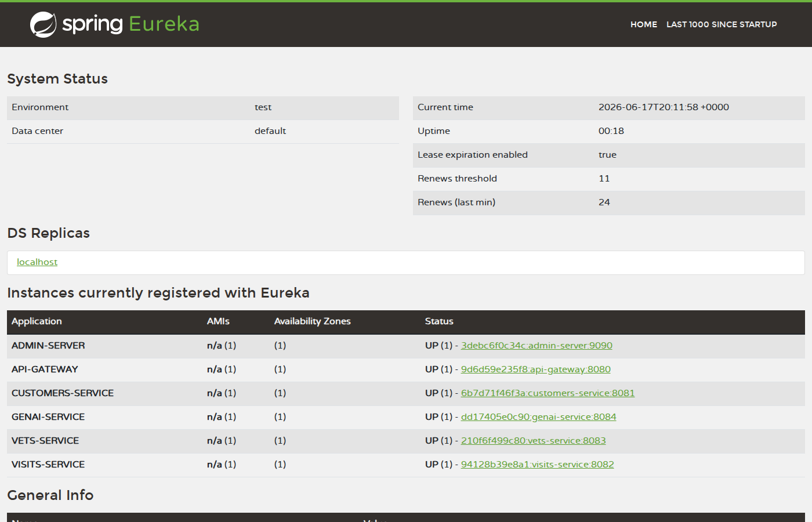Click the DS Replicas heading

coord(49,233)
